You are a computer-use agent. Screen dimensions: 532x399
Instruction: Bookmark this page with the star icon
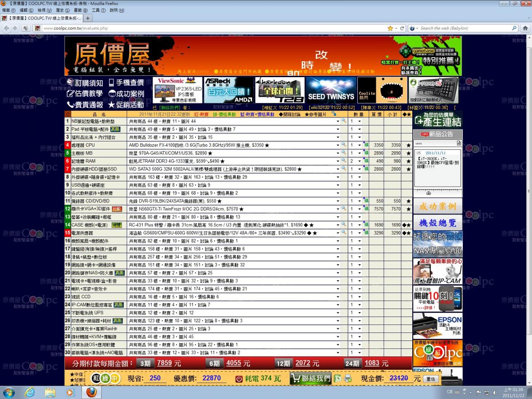point(390,28)
